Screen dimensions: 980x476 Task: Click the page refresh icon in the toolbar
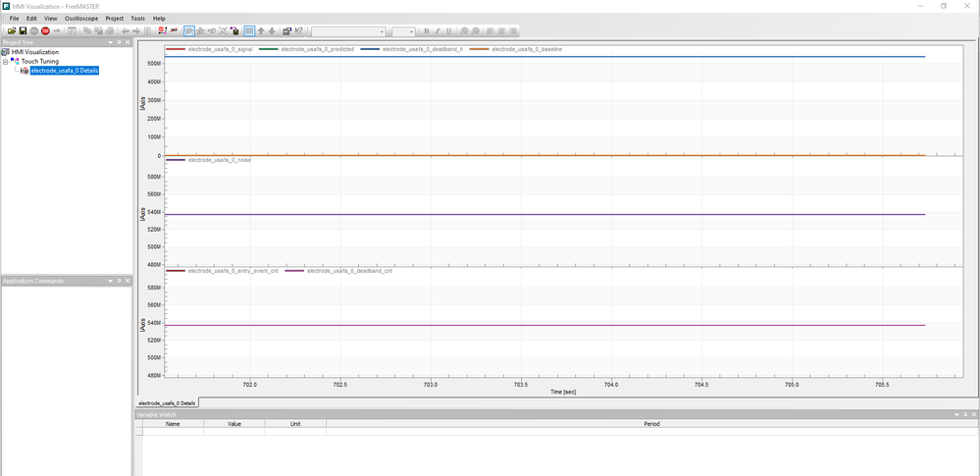coord(147,30)
